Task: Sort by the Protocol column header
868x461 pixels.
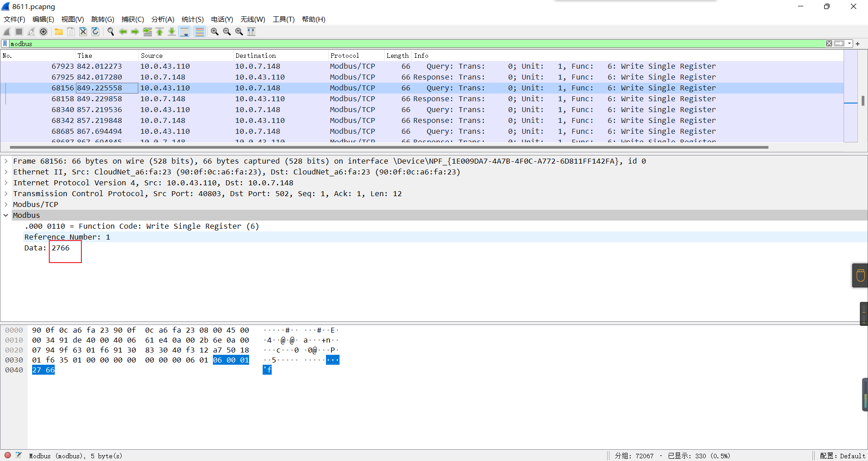Action: pyautogui.click(x=356, y=56)
